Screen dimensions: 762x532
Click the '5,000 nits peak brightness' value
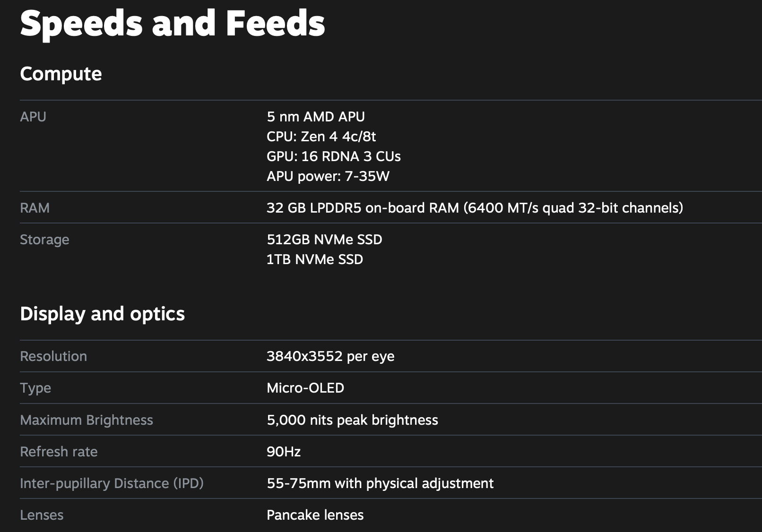click(x=352, y=420)
